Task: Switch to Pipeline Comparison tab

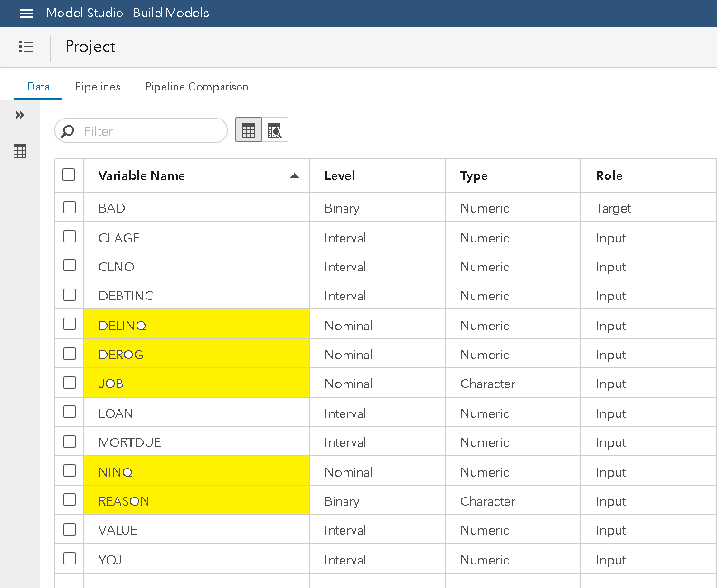Action: coord(196,87)
